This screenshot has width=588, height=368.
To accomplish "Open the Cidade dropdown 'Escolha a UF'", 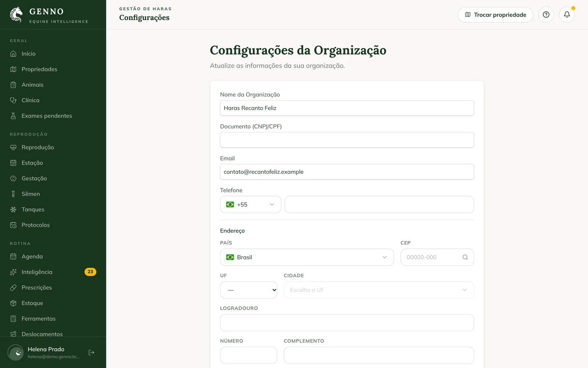I will tap(379, 290).
